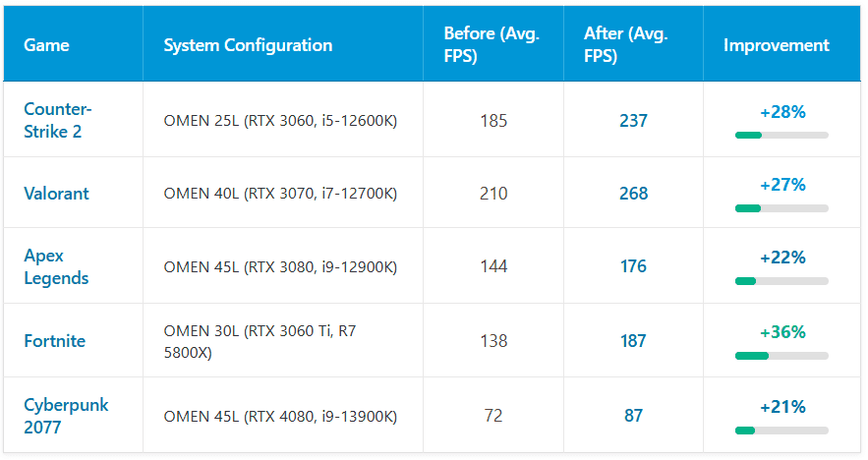Screen dimensions: 868x460
Task: Select the Fortnite game name
Action: [54, 341]
